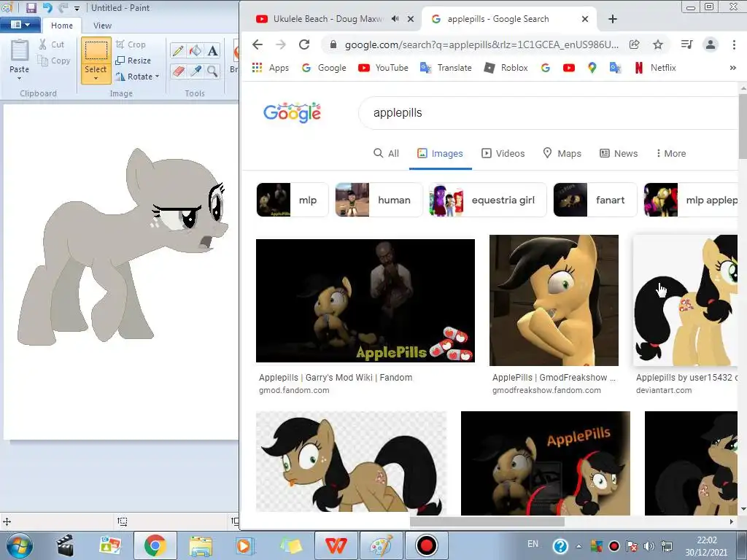Open the Chrome three-dot menu
This screenshot has width=747, height=560.
734,44
